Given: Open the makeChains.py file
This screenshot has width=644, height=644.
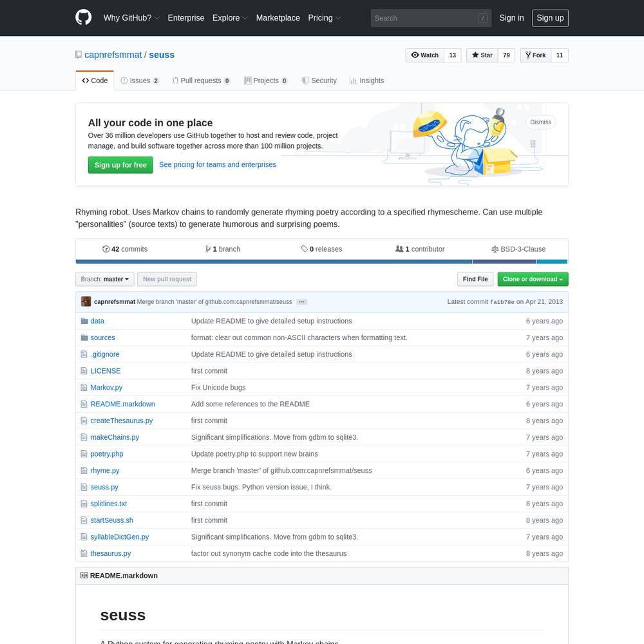Looking at the screenshot, I should click(115, 437).
